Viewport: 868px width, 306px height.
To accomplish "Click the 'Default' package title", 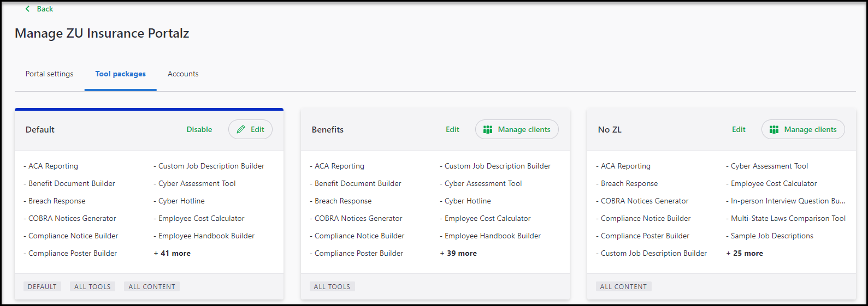I will point(40,129).
